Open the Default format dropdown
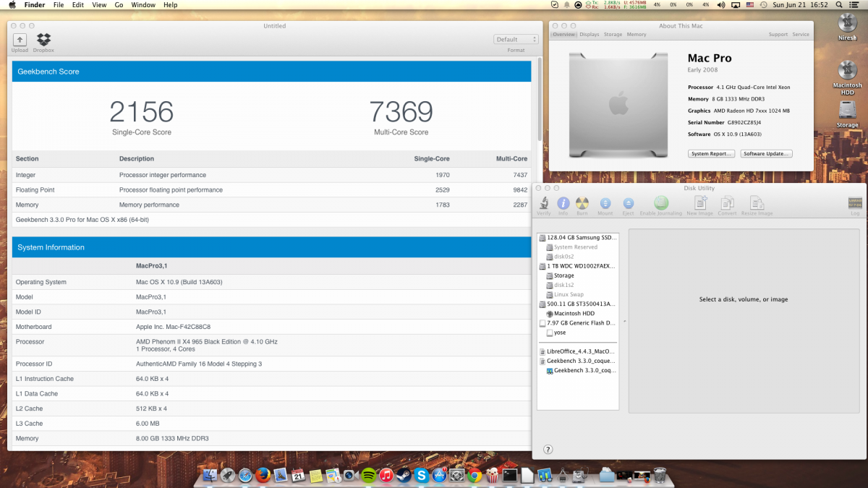Image resolution: width=868 pixels, height=488 pixels. click(x=516, y=40)
